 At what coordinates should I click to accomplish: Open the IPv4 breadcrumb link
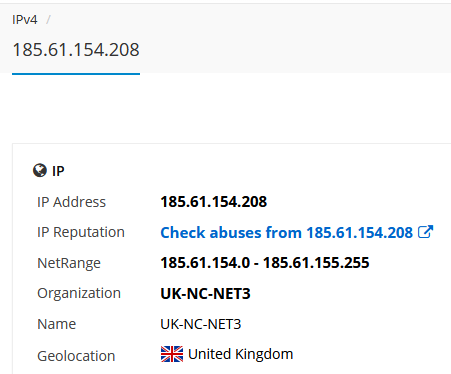coord(25,20)
